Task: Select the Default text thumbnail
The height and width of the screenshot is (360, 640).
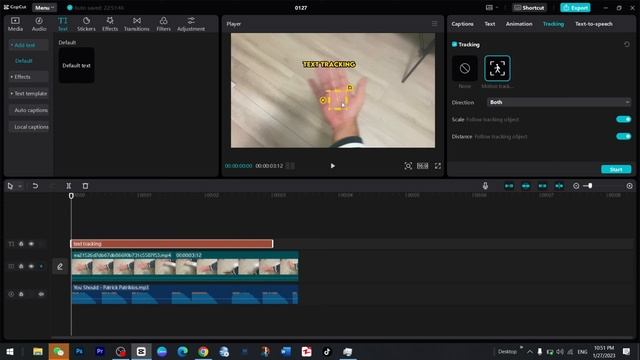Action: (76, 65)
